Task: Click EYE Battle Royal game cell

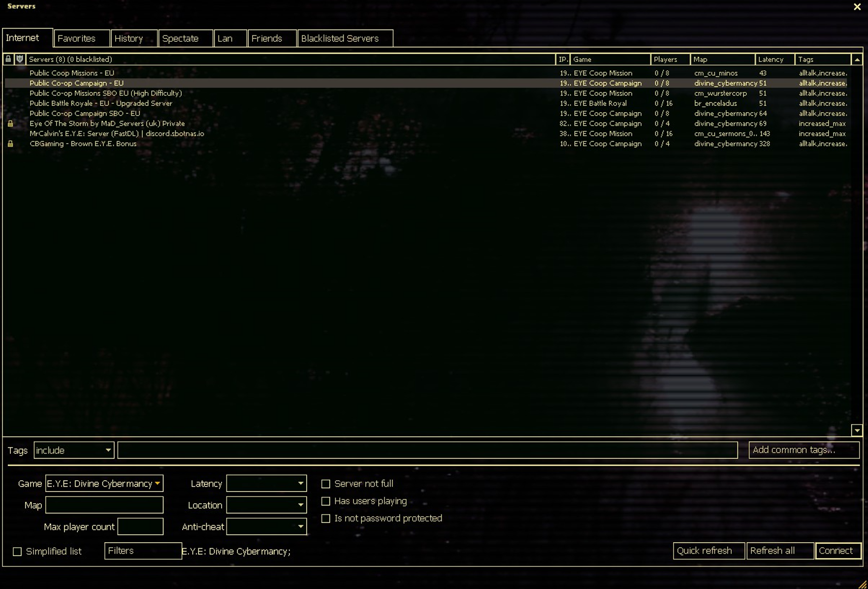Action: pyautogui.click(x=600, y=103)
